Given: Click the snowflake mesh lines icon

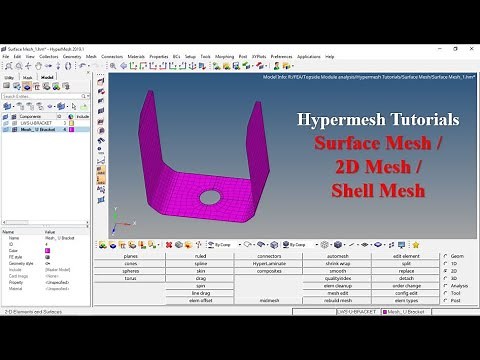Looking at the screenshot, I should (324, 245).
